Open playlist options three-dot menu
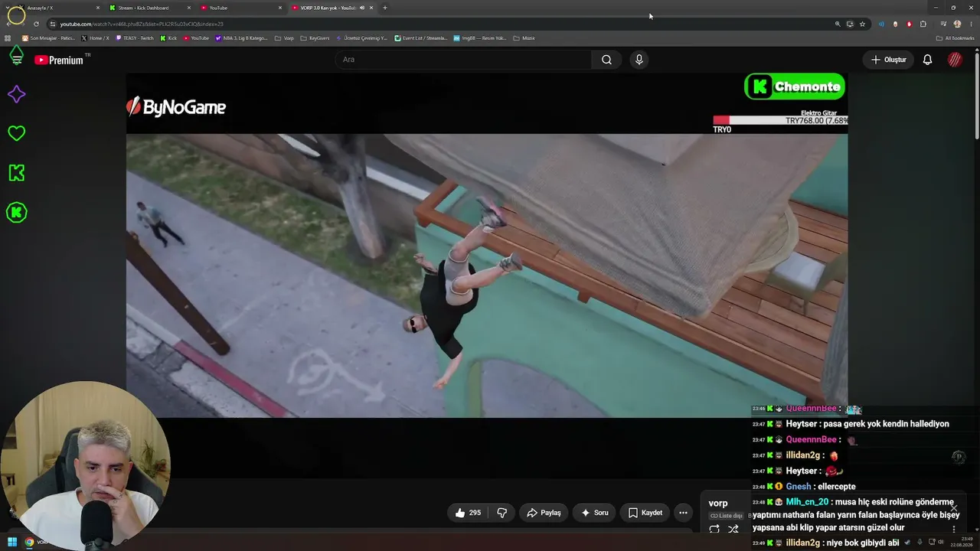Screen dimensions: 980x551 pyautogui.click(x=954, y=529)
